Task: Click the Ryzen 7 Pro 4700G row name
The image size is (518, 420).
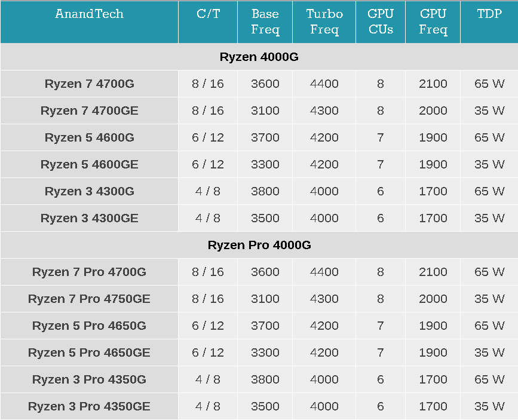Action: (89, 272)
